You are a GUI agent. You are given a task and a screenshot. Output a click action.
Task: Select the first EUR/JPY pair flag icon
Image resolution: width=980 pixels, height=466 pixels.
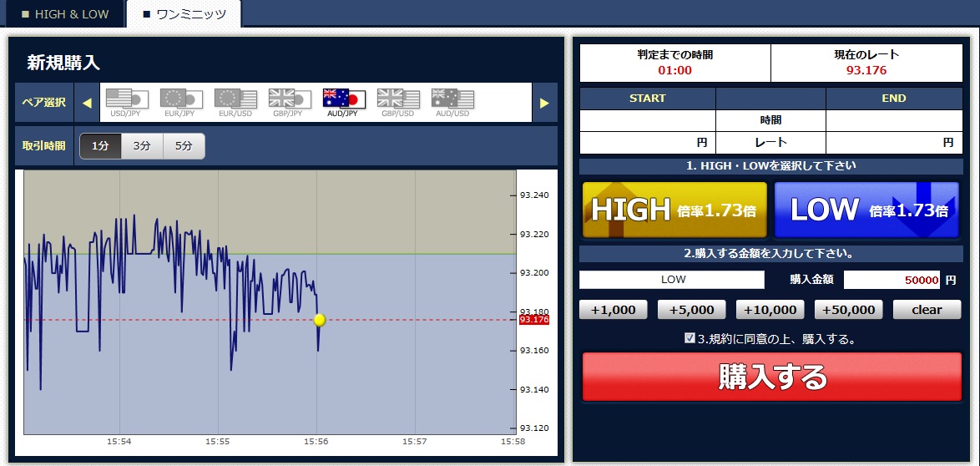pos(181,99)
